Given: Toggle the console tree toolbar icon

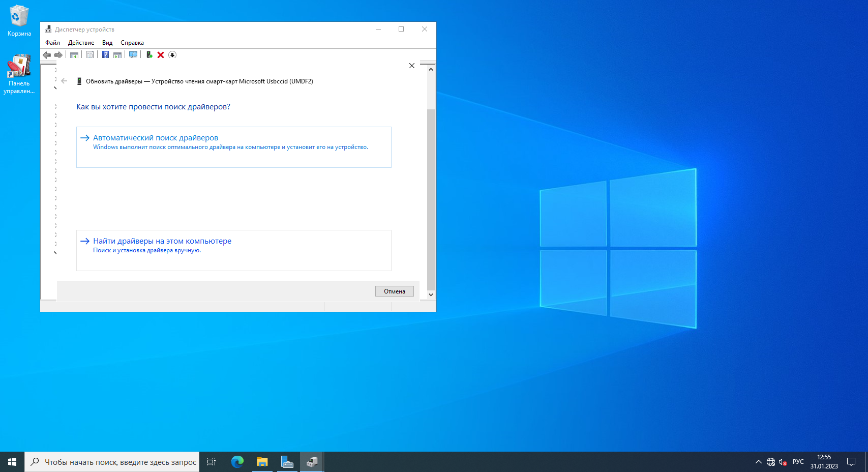Looking at the screenshot, I should [74, 55].
